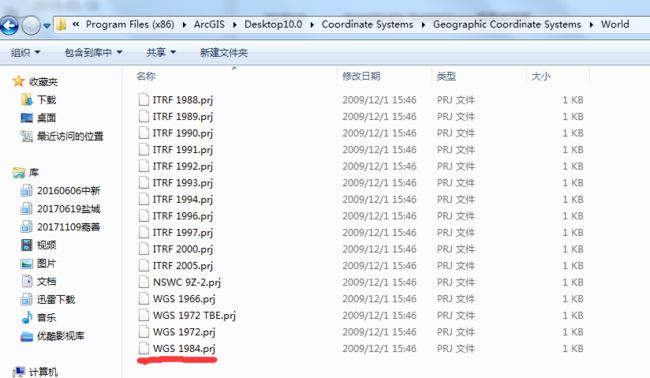Select file icon of ITRF 1997.prj
This screenshot has height=378, width=650.
[143, 233]
